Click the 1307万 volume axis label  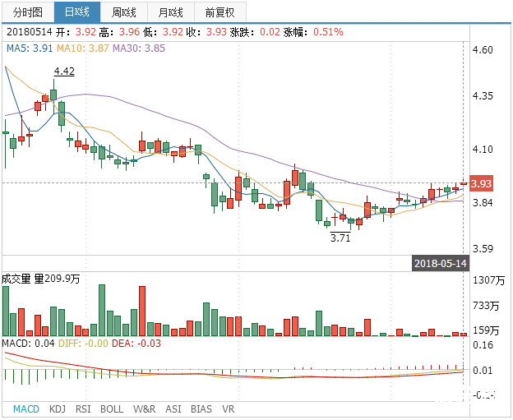point(488,280)
